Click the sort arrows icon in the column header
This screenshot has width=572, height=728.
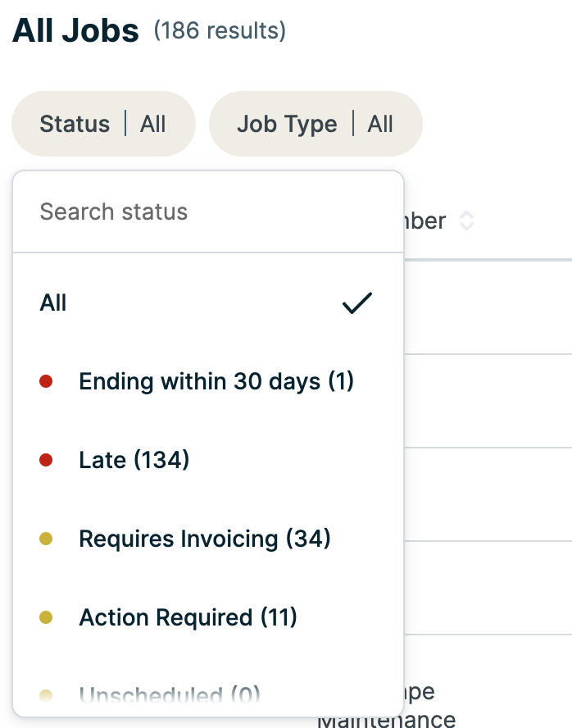(466, 221)
